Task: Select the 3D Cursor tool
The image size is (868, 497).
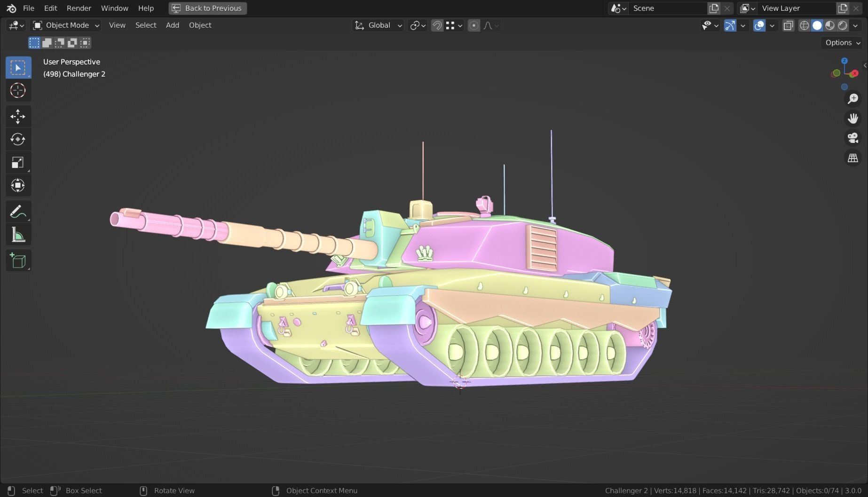Action: (x=18, y=90)
